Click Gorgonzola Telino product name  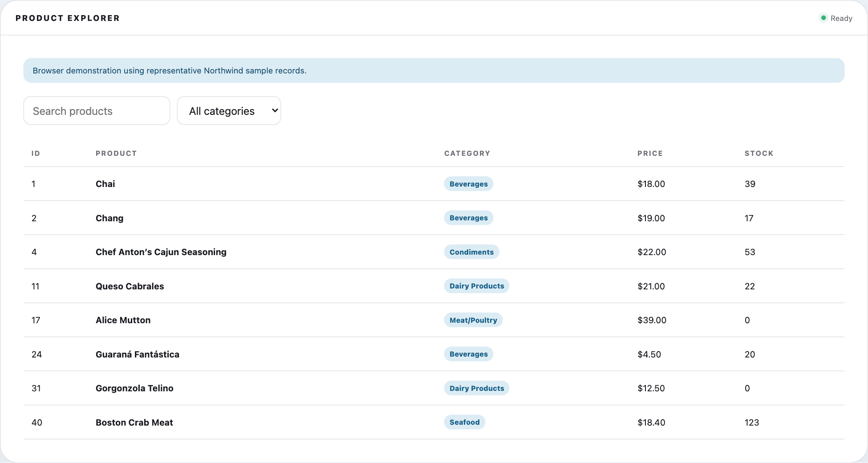click(134, 388)
